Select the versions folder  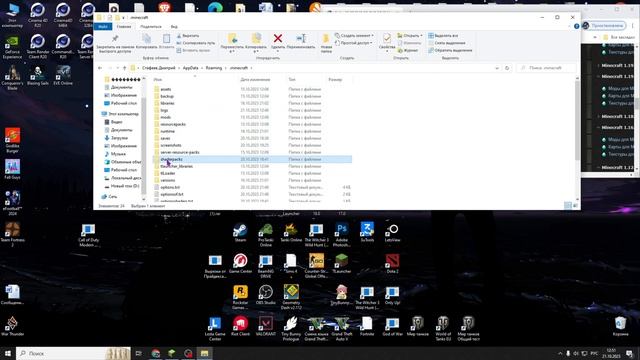point(168,180)
